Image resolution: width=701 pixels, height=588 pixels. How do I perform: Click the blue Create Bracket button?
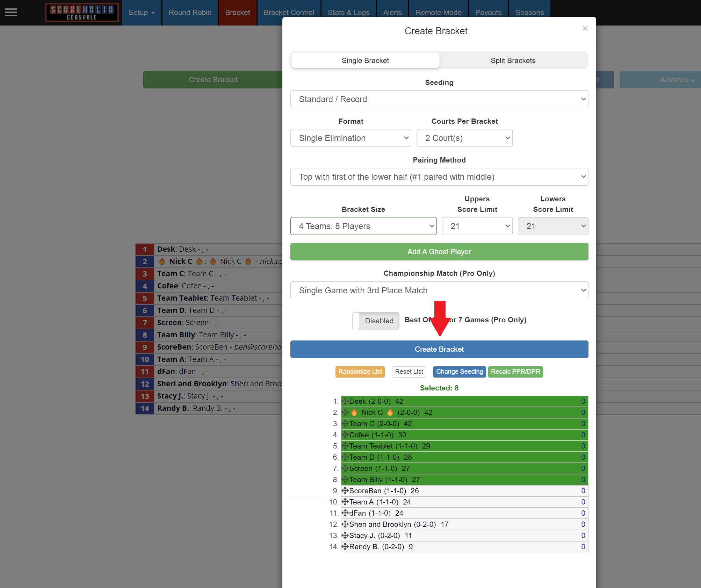439,349
